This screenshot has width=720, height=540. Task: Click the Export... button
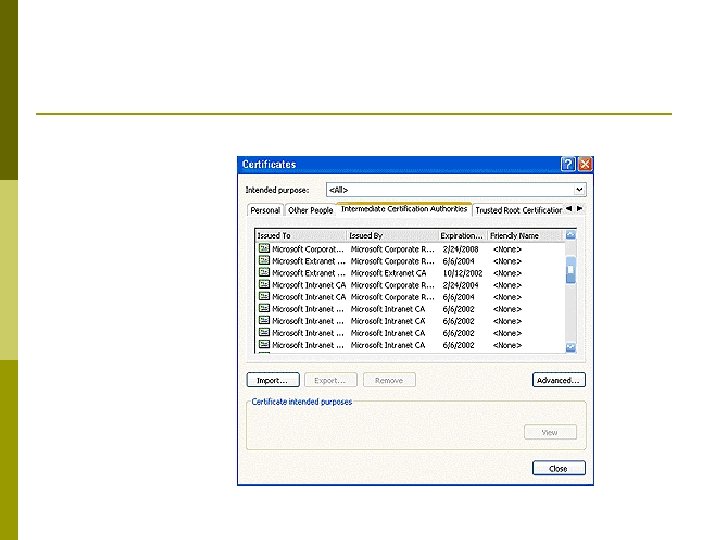pyautogui.click(x=330, y=380)
